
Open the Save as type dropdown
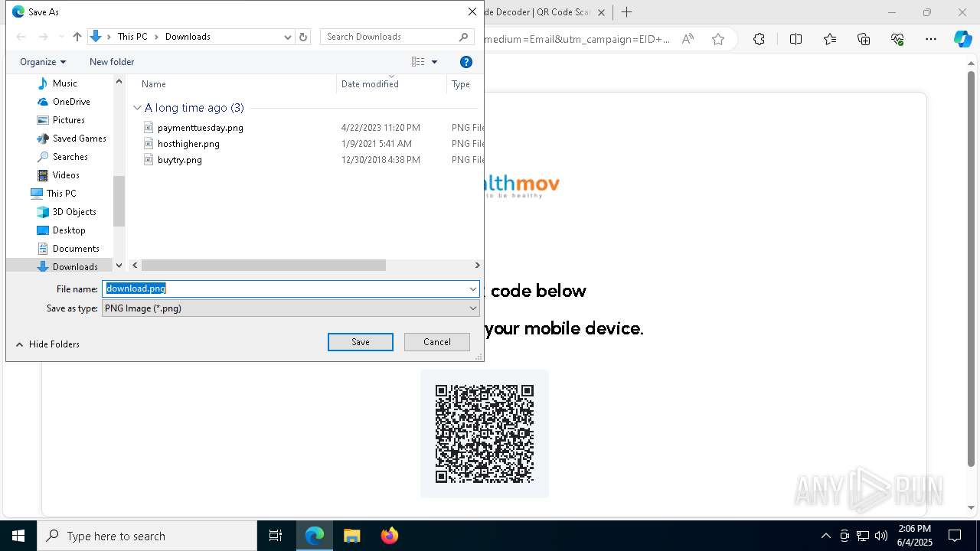coord(290,308)
